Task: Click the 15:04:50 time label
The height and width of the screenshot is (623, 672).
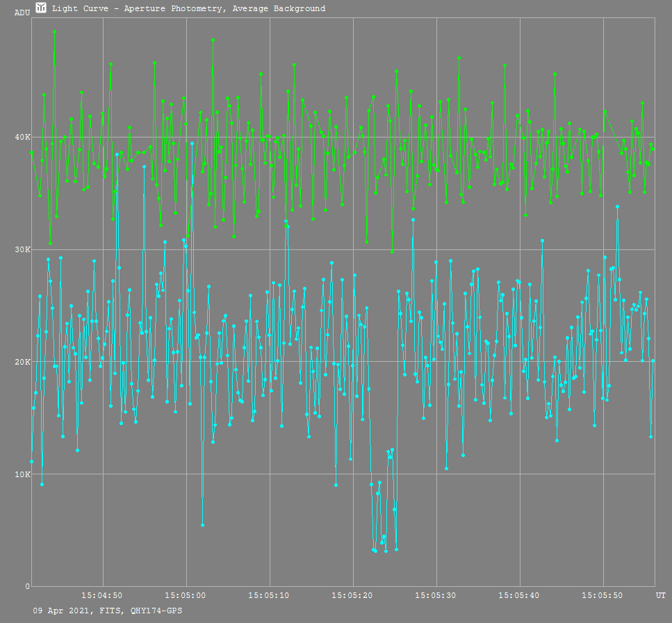Action: click(x=102, y=596)
